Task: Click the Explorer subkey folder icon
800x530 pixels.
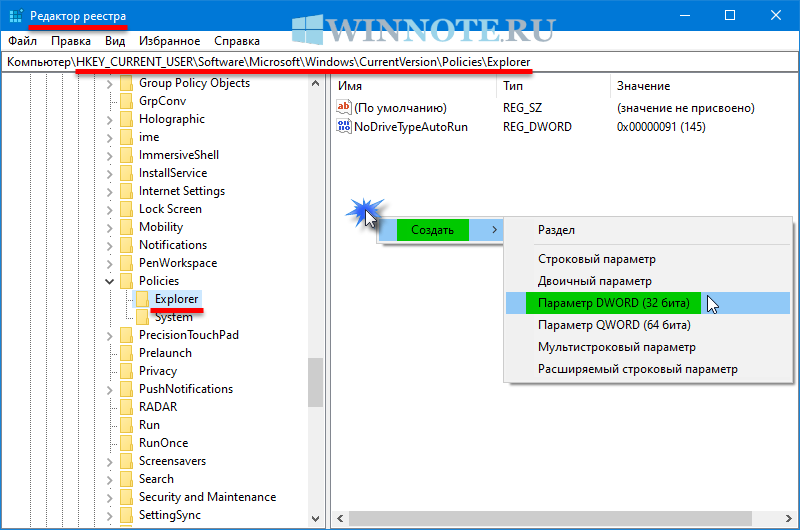Action: click(x=142, y=299)
